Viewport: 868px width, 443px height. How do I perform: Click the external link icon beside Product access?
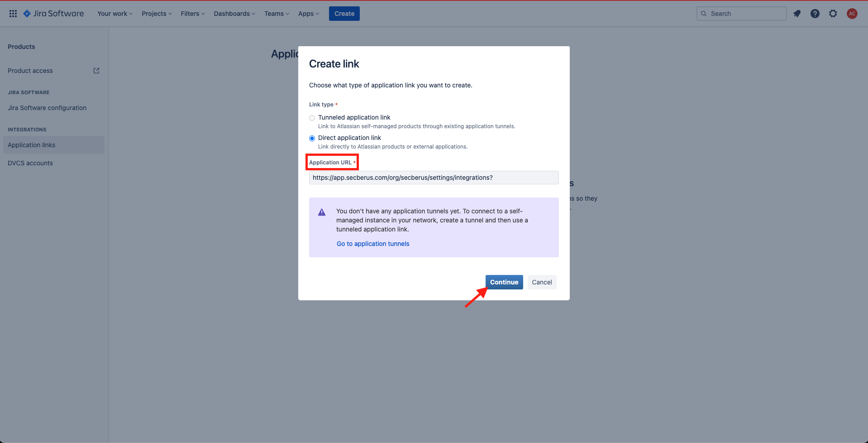(x=96, y=71)
